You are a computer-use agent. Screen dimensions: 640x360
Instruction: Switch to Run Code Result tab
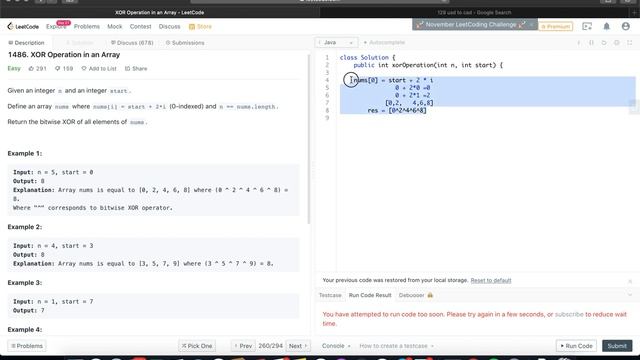coord(370,295)
